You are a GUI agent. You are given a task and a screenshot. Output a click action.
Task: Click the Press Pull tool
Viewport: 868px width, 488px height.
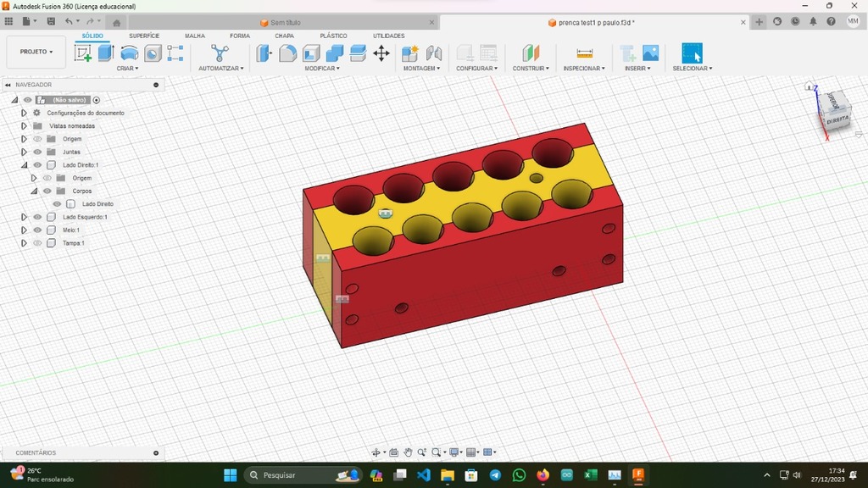[x=264, y=53]
